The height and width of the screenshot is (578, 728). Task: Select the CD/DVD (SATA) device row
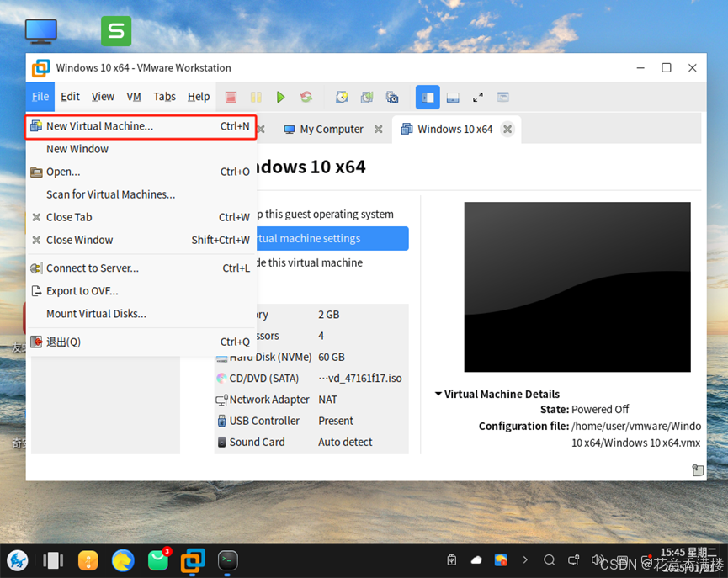click(x=311, y=379)
